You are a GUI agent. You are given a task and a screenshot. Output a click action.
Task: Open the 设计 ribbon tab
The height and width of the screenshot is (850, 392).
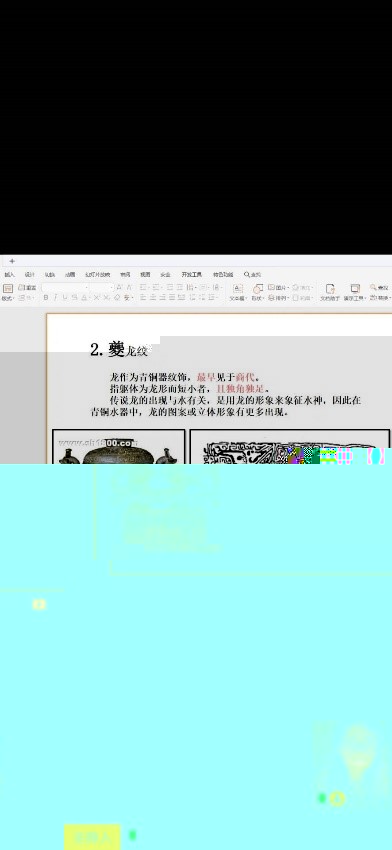29,275
